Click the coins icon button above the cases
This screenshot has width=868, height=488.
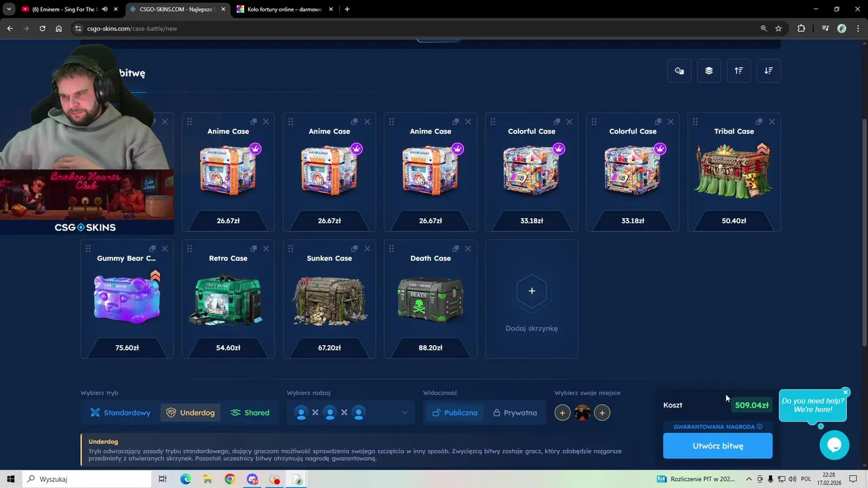point(679,70)
